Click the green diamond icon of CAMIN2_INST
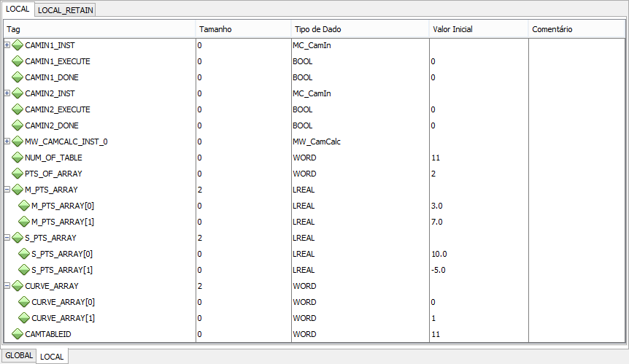Screen dimensions: 629x364 point(18,93)
